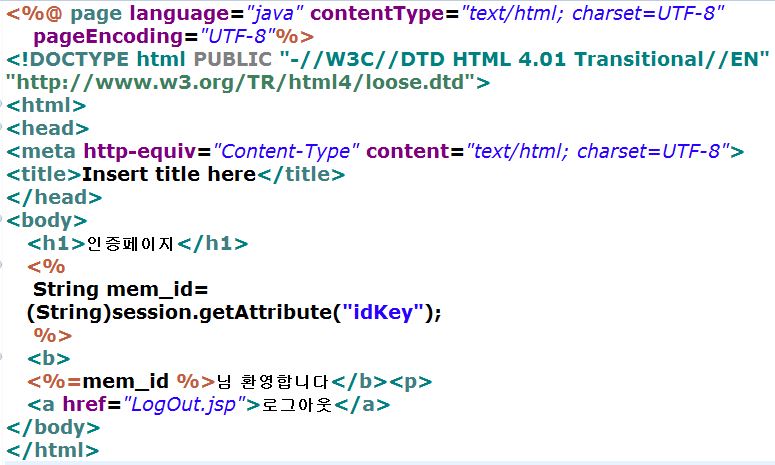Click the meta tag name
The width and height of the screenshot is (775, 465).
(x=48, y=151)
